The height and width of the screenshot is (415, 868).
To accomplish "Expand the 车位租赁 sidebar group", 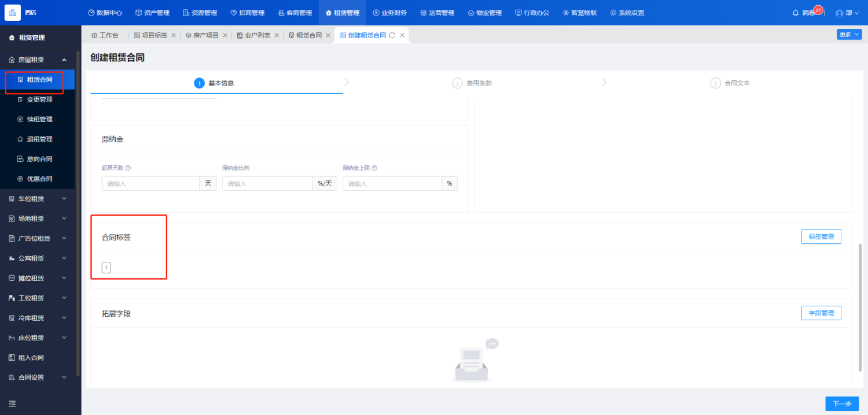I will [38, 199].
